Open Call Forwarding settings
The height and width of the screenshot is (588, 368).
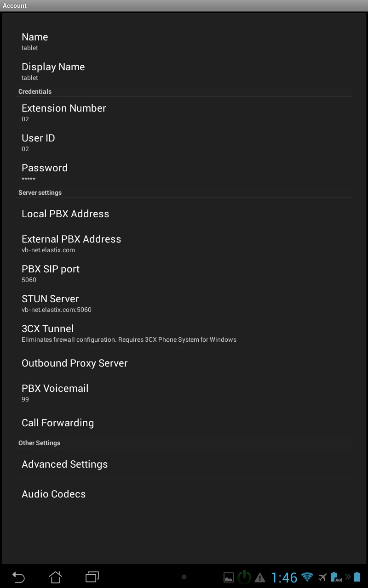pos(184,423)
